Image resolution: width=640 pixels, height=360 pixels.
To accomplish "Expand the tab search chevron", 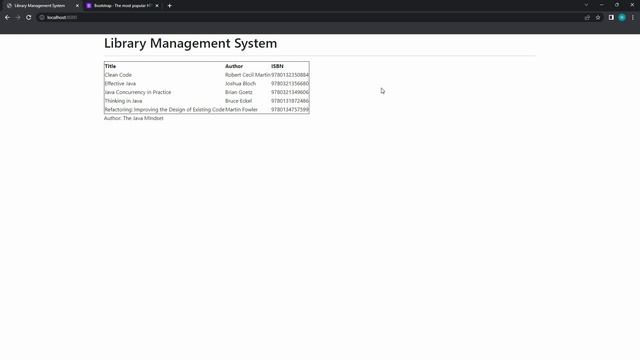I will click(586, 5).
